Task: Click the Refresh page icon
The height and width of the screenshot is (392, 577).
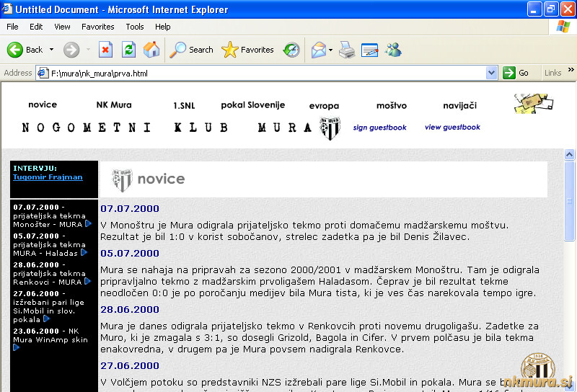Action: [x=128, y=50]
